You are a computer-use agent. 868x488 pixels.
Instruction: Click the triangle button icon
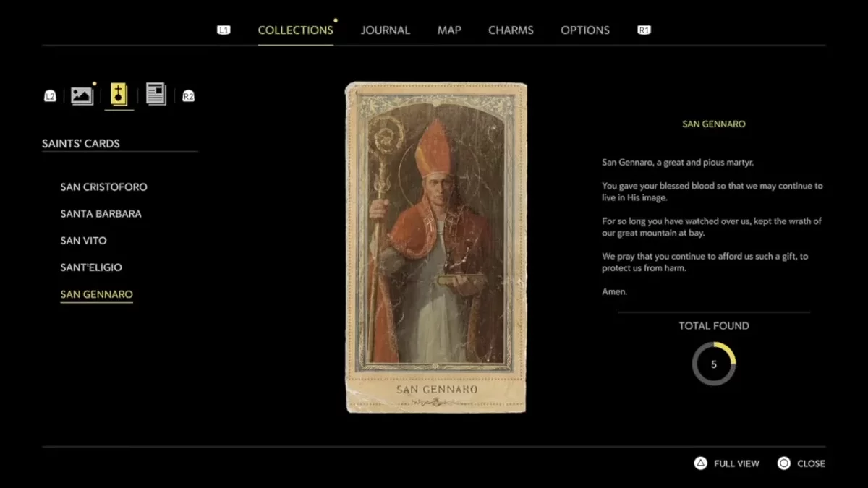[x=700, y=463]
